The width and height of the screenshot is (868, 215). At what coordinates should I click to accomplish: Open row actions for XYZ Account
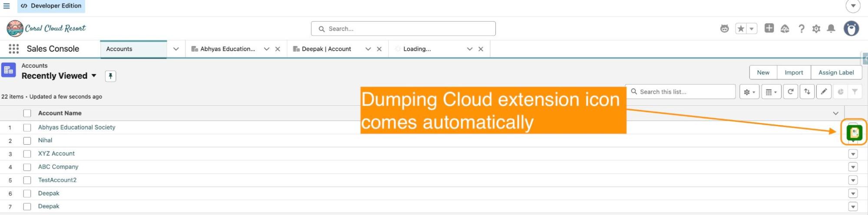click(853, 154)
